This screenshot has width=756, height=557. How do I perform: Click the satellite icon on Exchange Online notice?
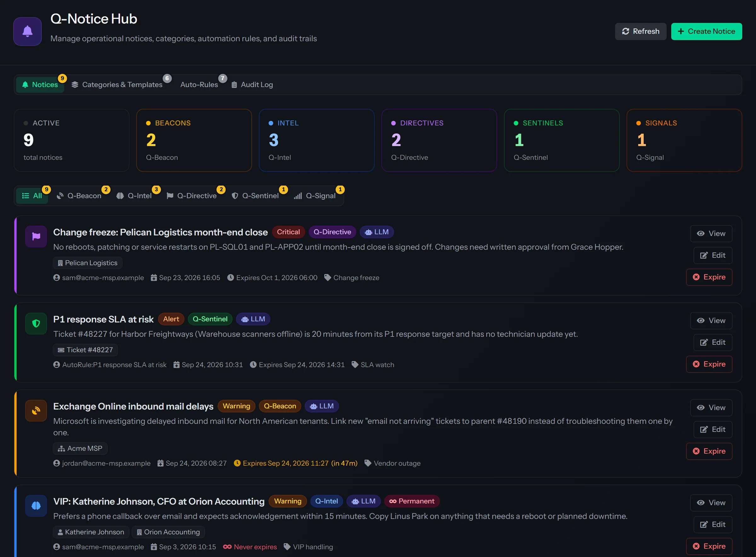36,410
